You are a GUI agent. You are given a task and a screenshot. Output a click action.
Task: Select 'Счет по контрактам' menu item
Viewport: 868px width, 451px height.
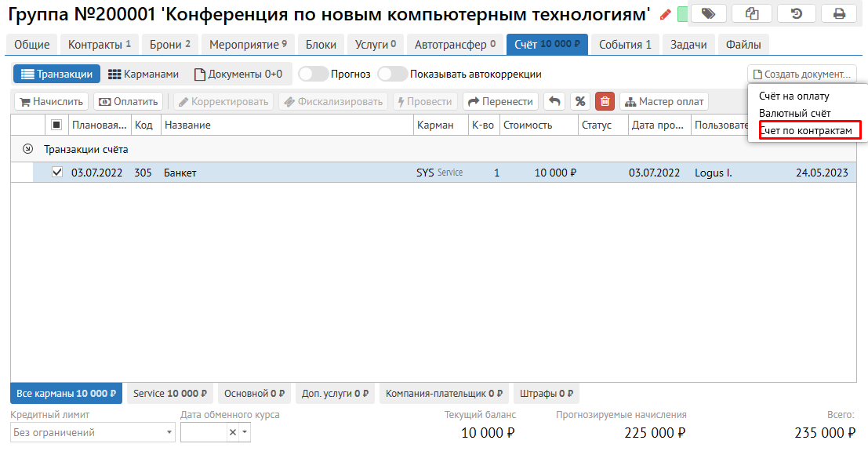[805, 131]
